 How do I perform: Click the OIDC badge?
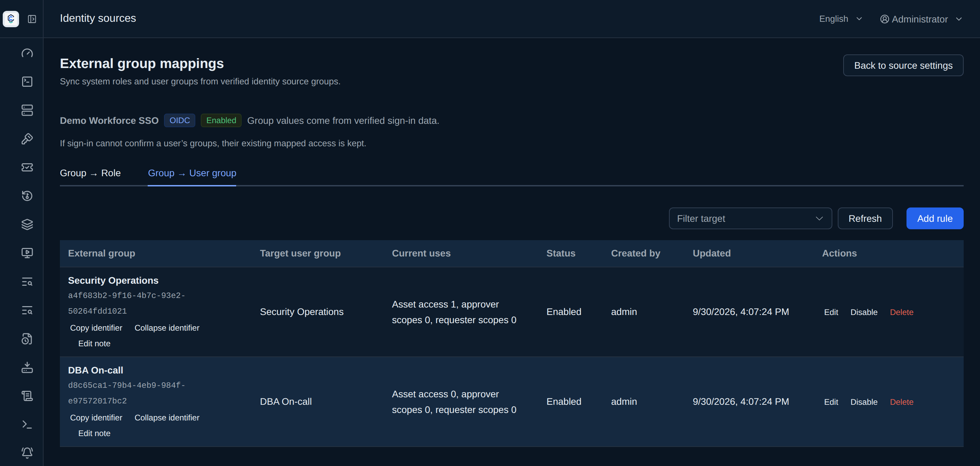(x=180, y=121)
